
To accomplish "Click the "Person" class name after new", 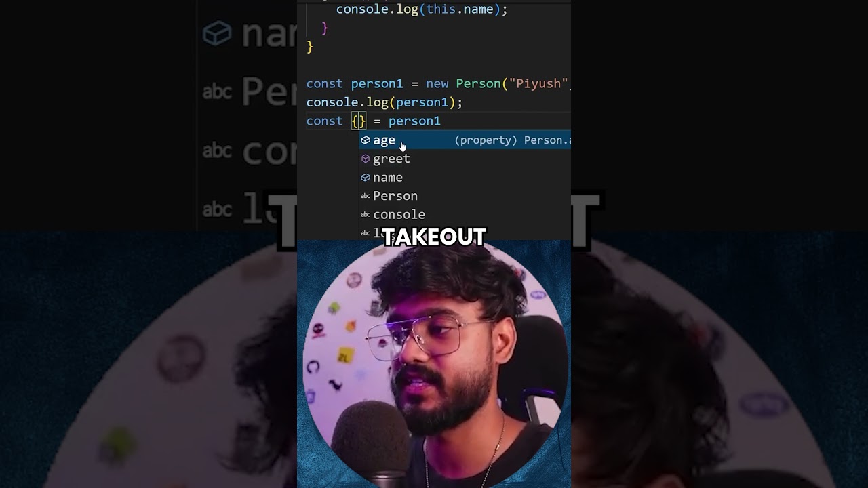I will click(478, 84).
